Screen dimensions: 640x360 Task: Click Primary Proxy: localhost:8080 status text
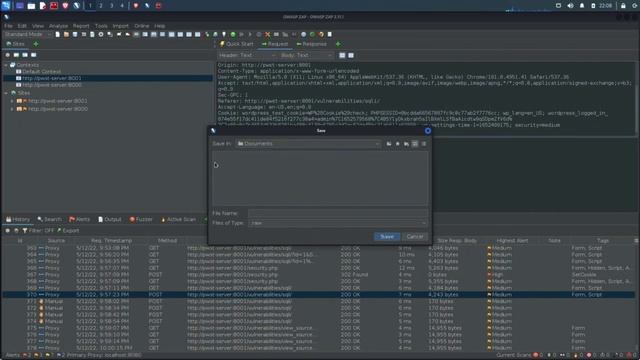pyautogui.click(x=104, y=355)
